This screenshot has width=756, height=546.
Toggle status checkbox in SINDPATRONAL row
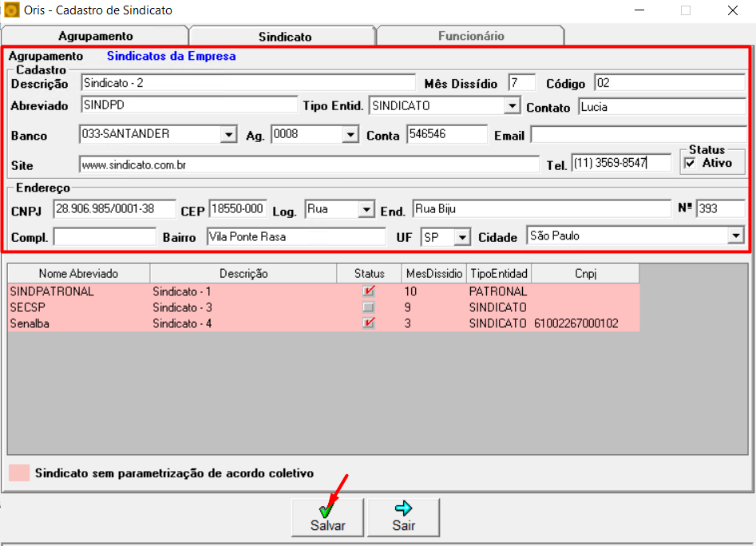[x=369, y=291]
